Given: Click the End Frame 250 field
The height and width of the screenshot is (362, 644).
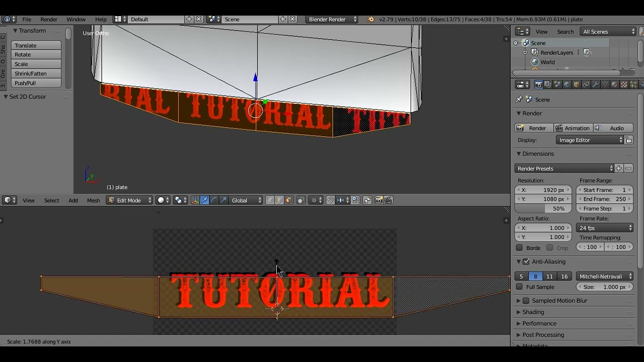Looking at the screenshot, I should tap(604, 199).
